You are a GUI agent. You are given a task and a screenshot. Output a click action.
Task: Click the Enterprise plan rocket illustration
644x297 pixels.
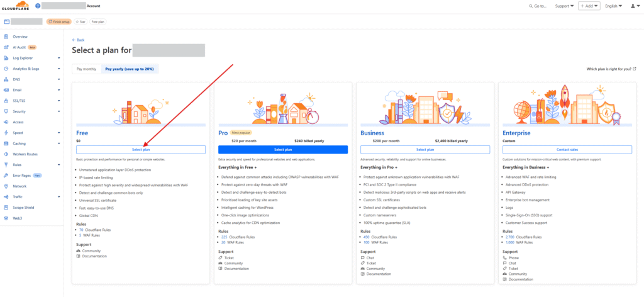(x=567, y=106)
